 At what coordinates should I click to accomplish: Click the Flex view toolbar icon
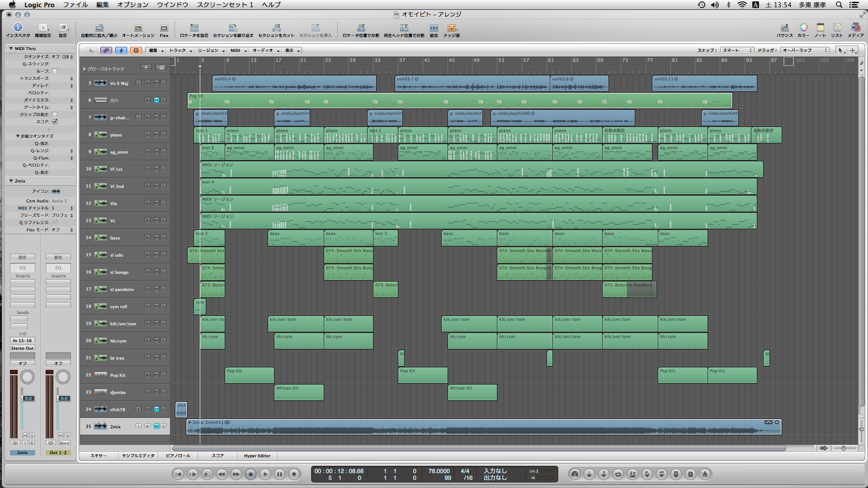point(164,28)
